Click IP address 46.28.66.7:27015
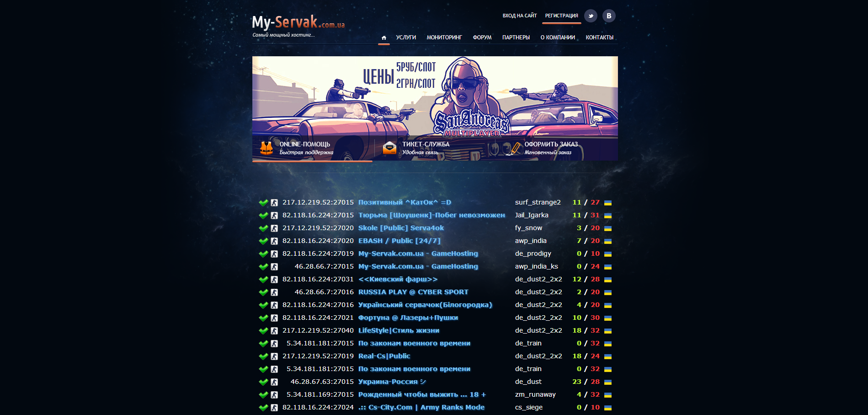This screenshot has height=415, width=868. [x=324, y=266]
